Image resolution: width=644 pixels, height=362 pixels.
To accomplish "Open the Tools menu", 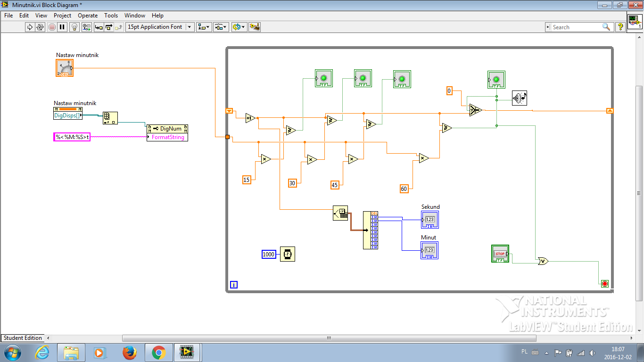I will [111, 16].
